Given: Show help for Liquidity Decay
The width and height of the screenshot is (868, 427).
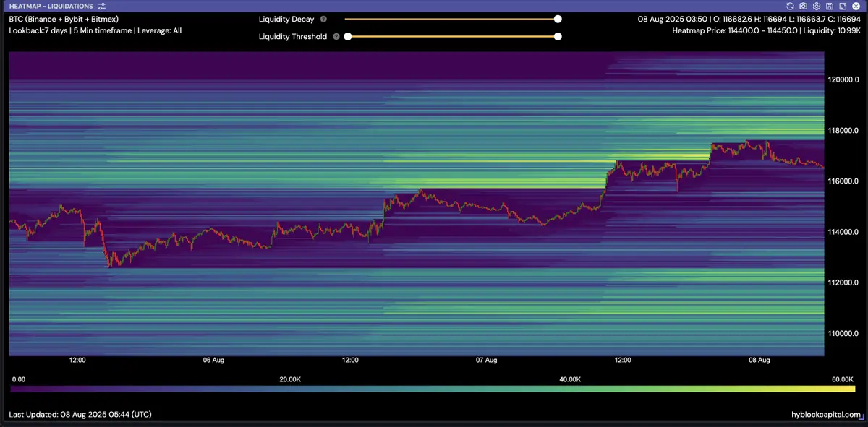Looking at the screenshot, I should [x=323, y=20].
